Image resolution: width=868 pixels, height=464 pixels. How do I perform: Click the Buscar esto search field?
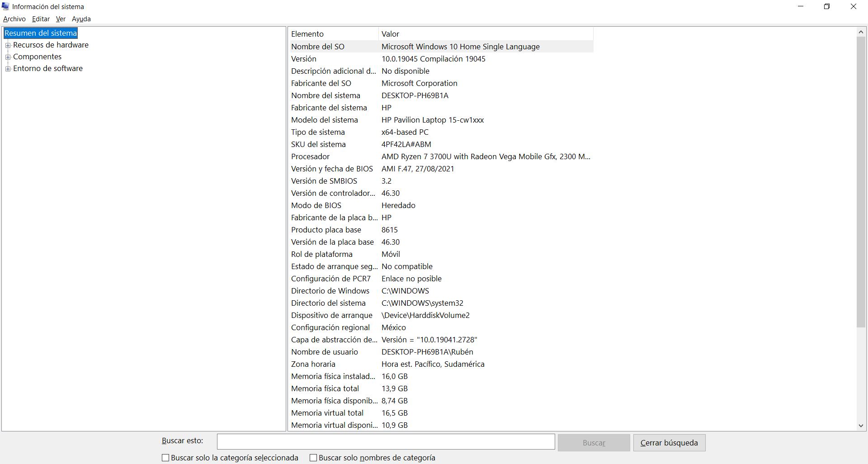[x=386, y=441]
